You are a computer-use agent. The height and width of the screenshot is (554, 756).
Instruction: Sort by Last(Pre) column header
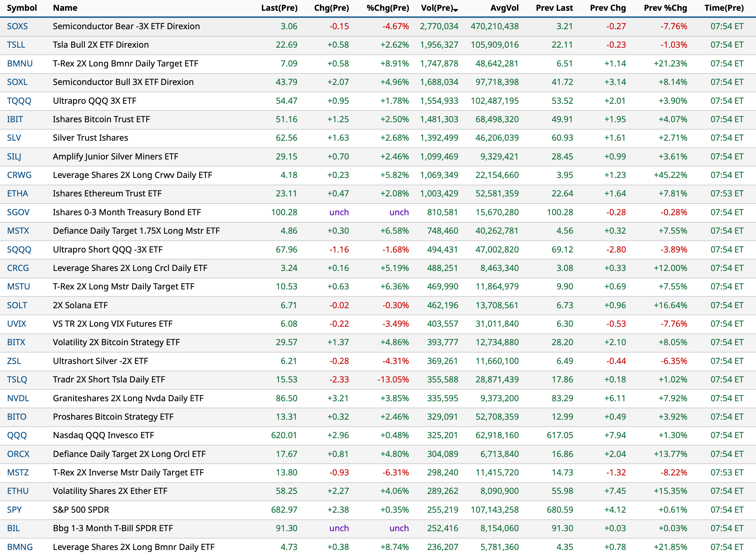click(x=279, y=8)
